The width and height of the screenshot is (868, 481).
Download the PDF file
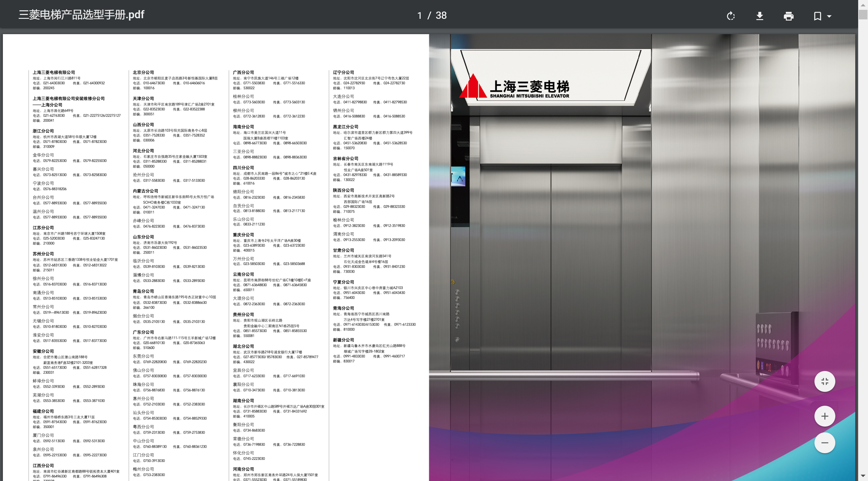click(x=759, y=16)
